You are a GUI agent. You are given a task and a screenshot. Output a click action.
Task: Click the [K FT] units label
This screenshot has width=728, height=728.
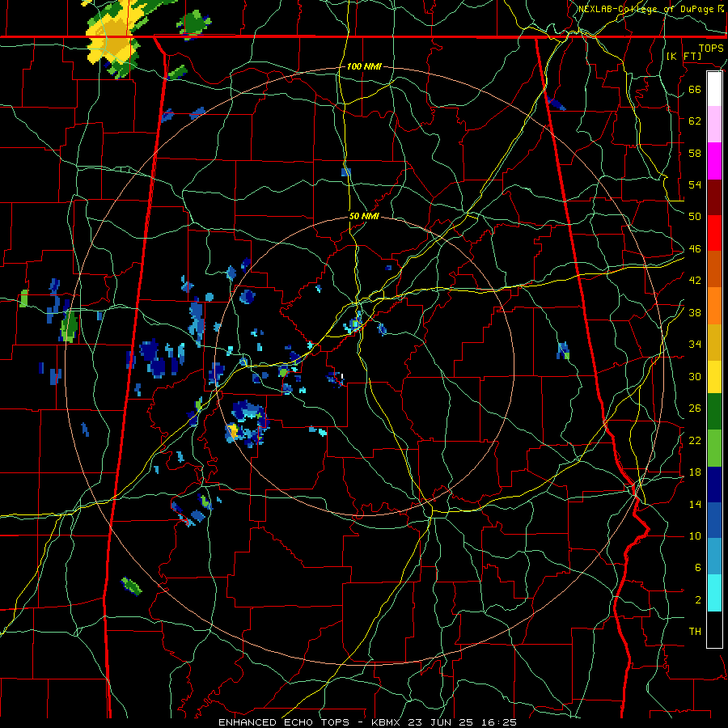point(684,56)
